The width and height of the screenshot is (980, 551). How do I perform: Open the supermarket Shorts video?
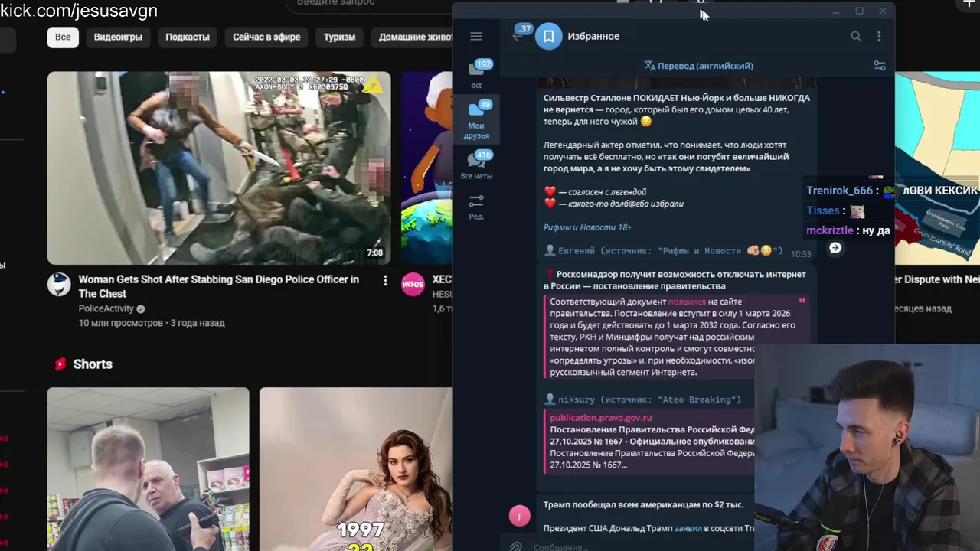[x=148, y=468]
